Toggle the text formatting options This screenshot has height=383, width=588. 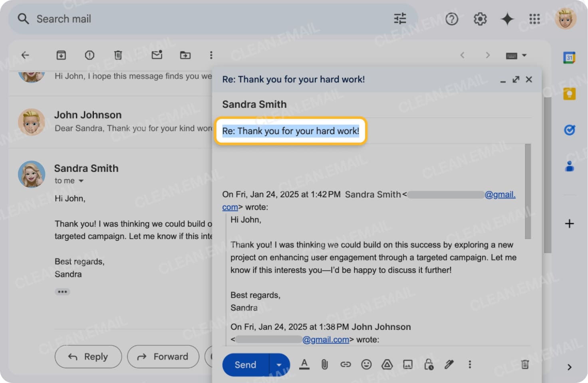point(304,364)
